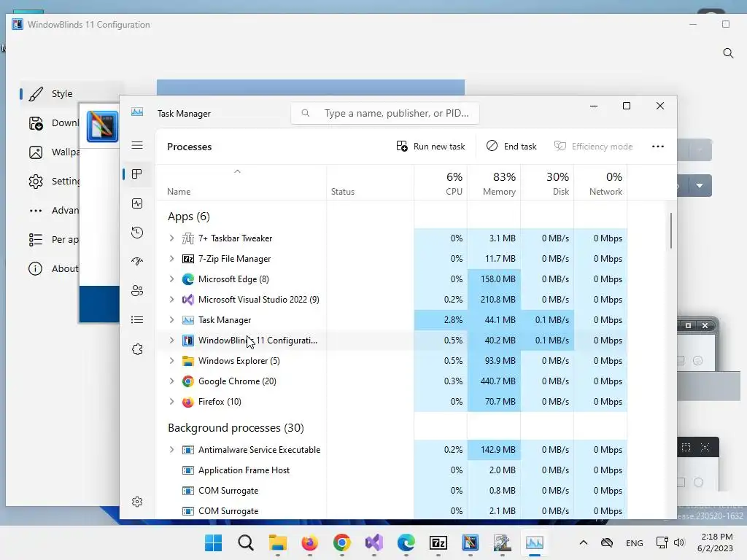Click the Microsoft Edge process icon
This screenshot has height=560, width=747.
(x=188, y=279)
